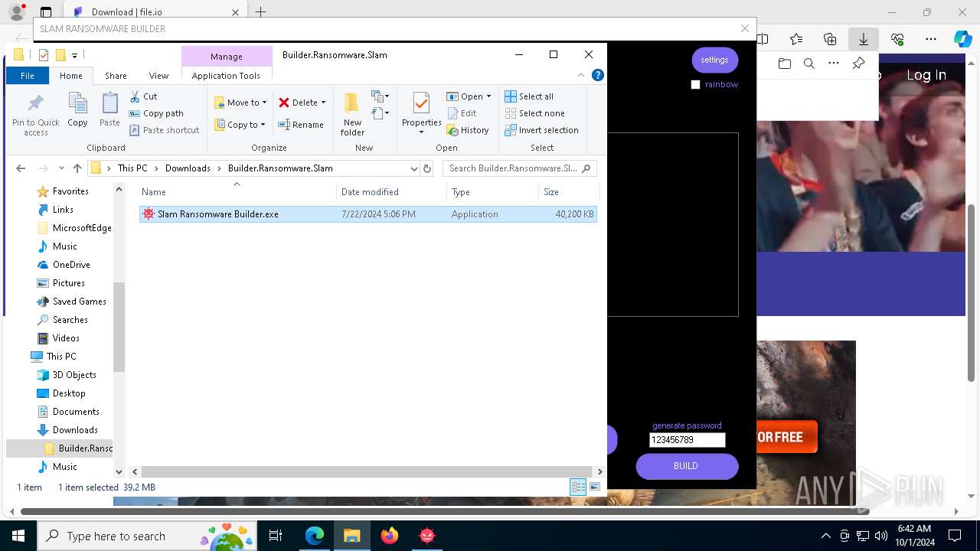The image size is (980, 551).
Task: Click taskbar search box
Action: click(x=145, y=536)
